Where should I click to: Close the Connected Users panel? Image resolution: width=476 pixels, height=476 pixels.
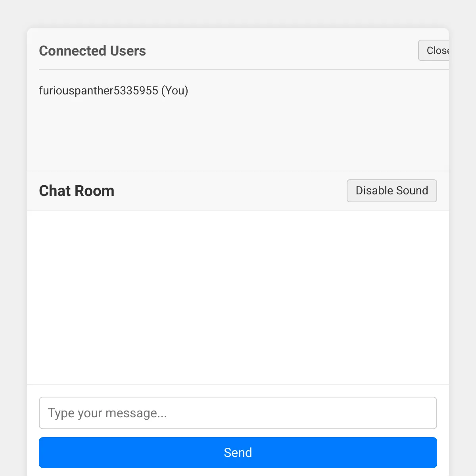(434, 50)
